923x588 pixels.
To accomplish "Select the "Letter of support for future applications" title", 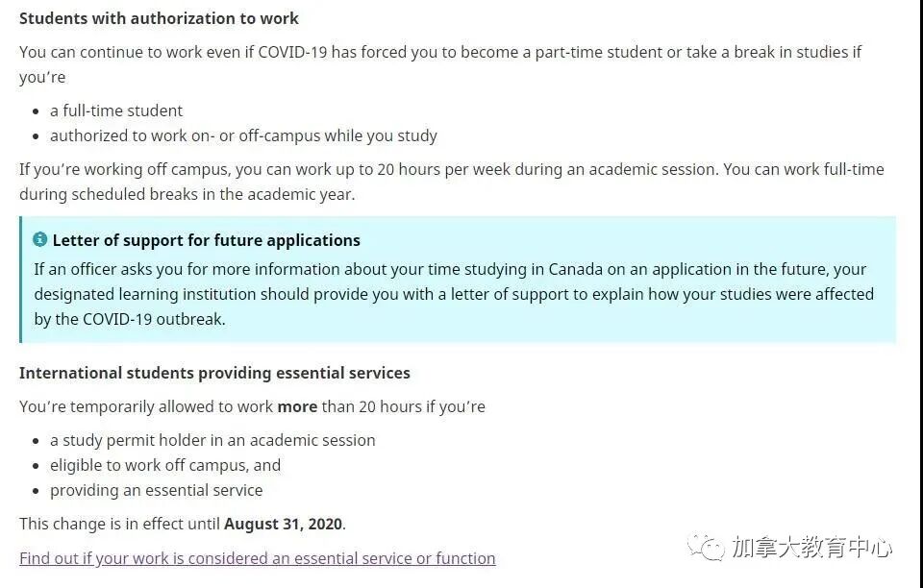I will 206,240.
